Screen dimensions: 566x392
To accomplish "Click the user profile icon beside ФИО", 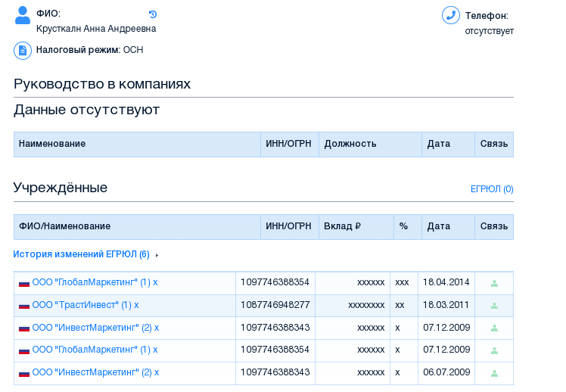I will pyautogui.click(x=23, y=15).
